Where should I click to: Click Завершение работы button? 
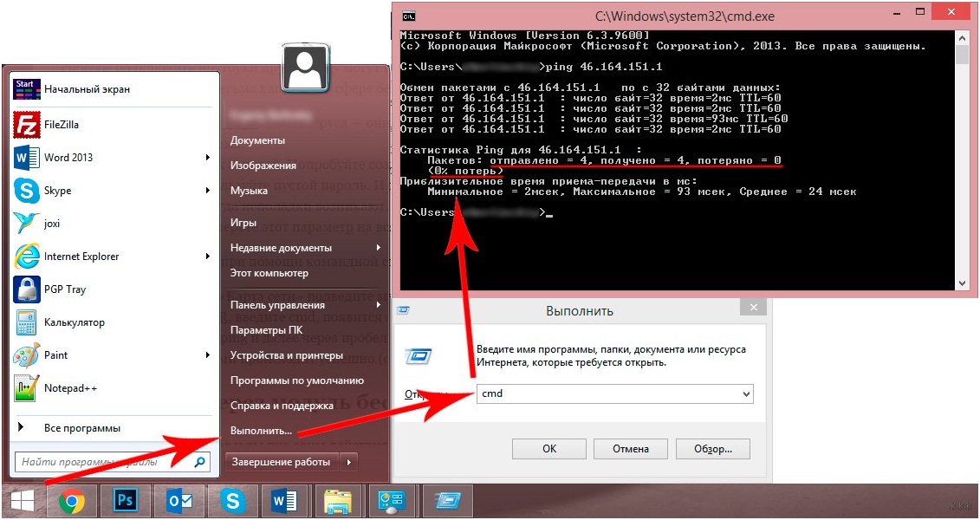pos(282,463)
